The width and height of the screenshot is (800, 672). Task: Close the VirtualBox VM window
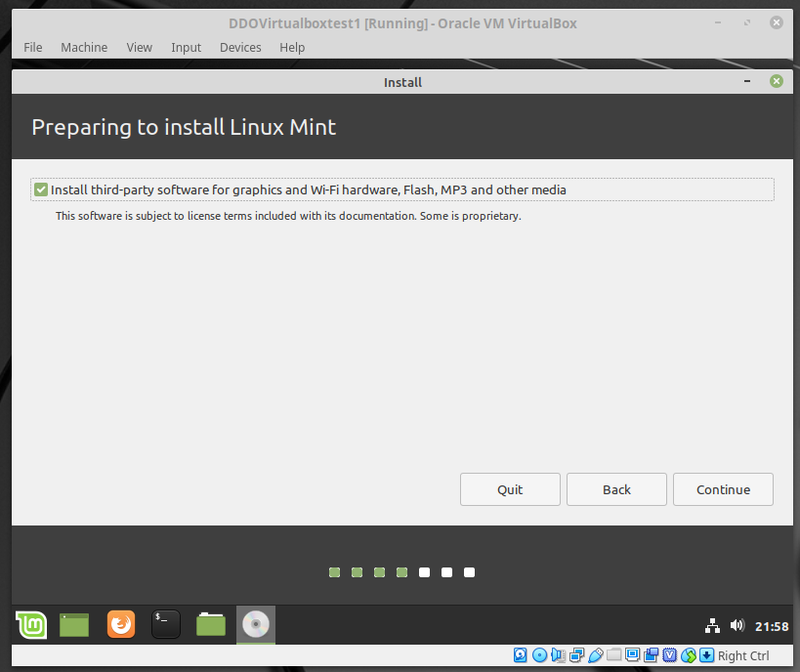click(x=777, y=22)
